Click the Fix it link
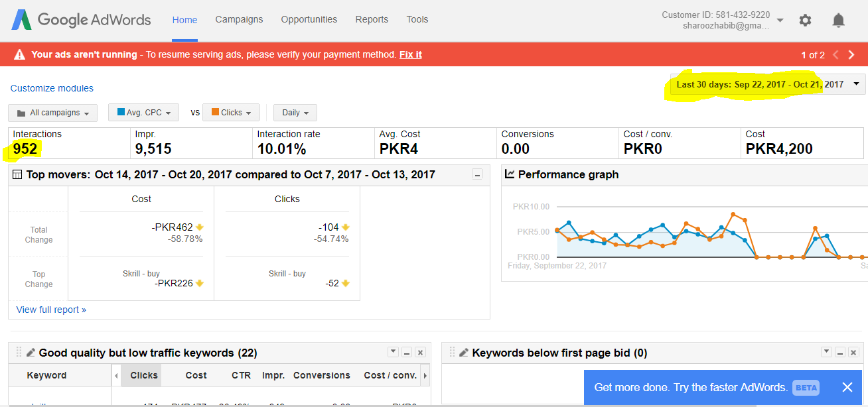Image resolution: width=868 pixels, height=407 pixels. pyautogui.click(x=411, y=54)
